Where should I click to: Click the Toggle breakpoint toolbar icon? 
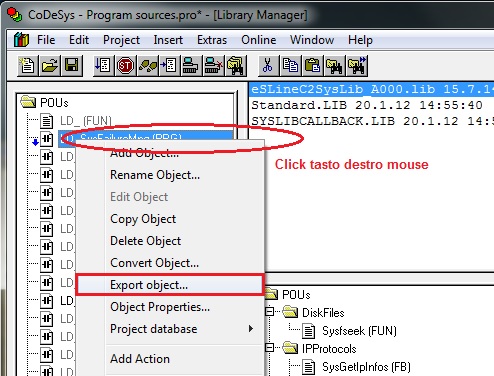click(x=170, y=65)
